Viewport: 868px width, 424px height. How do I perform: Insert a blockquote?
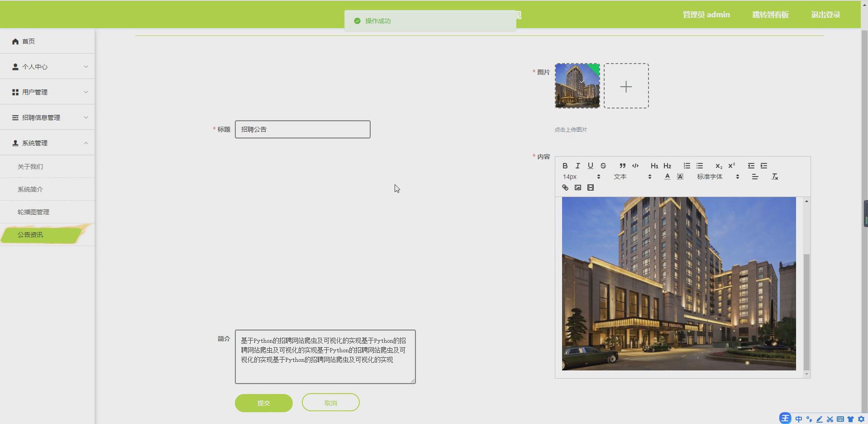623,166
